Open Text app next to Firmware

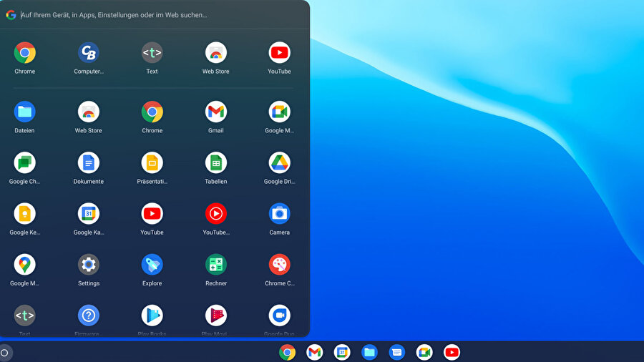(x=24, y=315)
